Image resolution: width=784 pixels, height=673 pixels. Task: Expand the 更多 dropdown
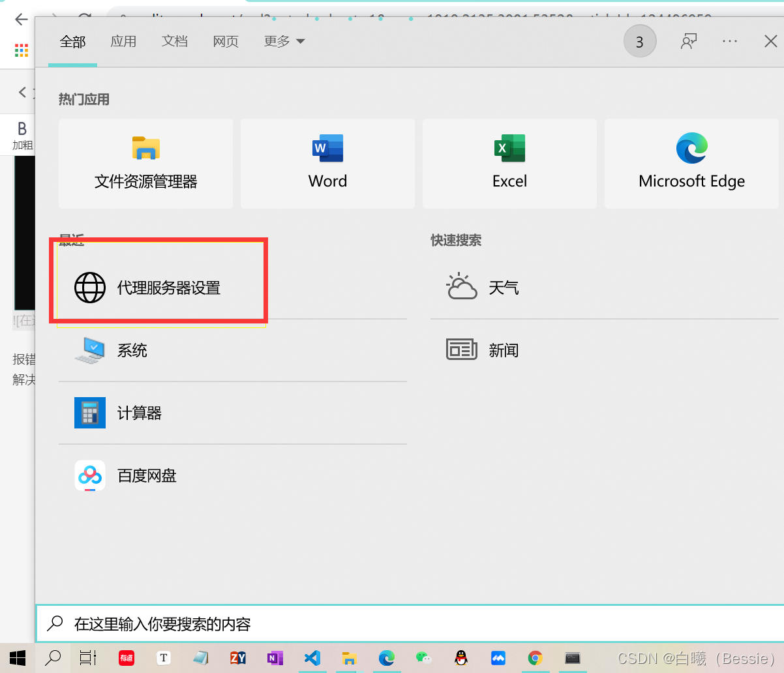click(x=284, y=42)
